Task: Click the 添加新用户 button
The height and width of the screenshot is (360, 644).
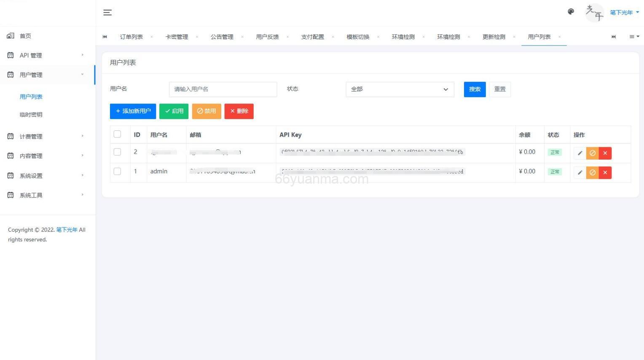Action: 133,111
